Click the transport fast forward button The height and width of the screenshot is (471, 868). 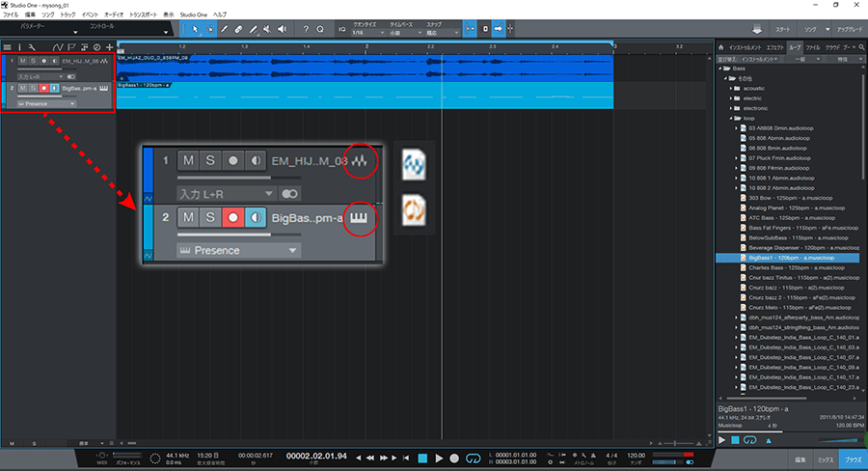[383, 458]
